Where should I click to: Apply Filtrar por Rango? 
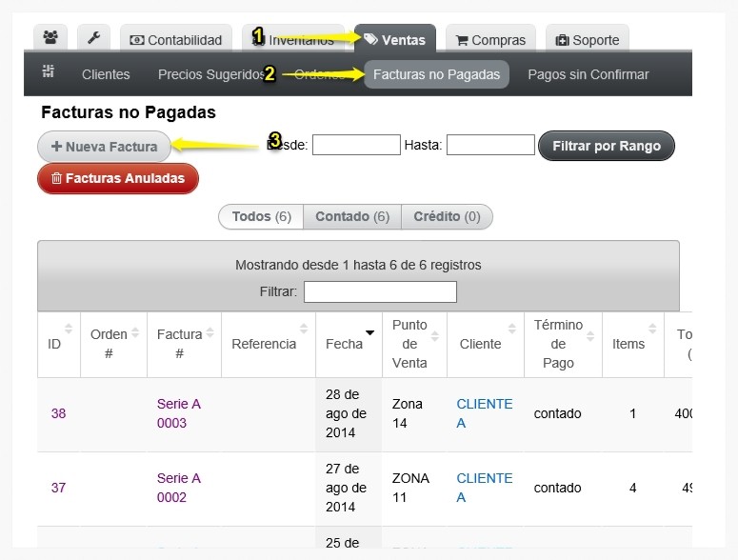pos(607,146)
